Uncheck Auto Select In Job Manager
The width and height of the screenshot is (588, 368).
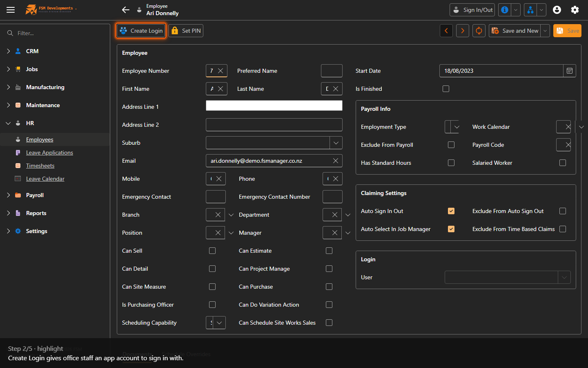click(451, 229)
